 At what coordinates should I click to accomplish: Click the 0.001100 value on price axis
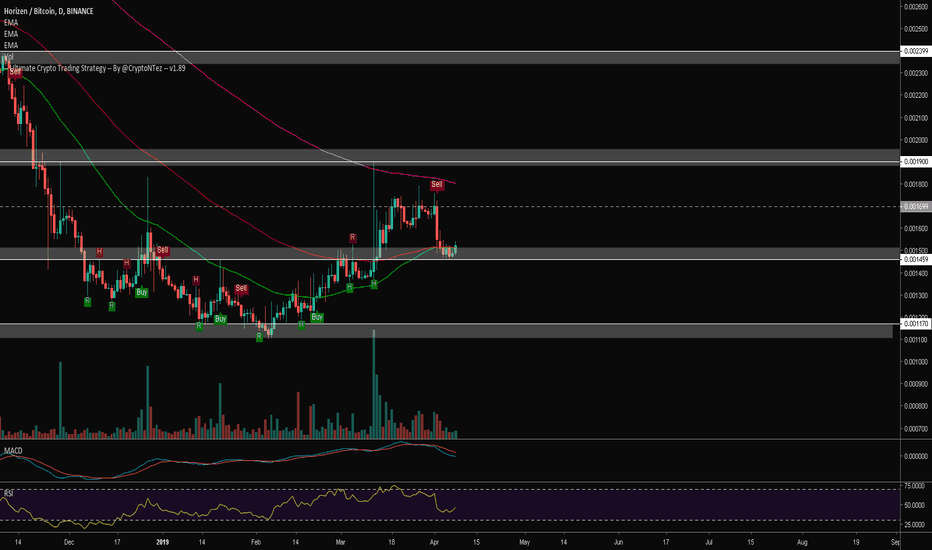tap(916, 340)
